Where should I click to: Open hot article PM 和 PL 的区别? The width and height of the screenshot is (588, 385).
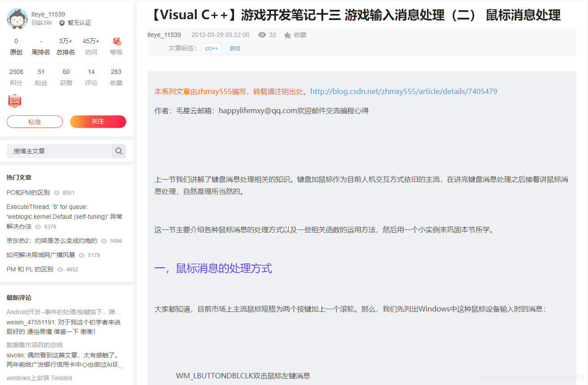coord(30,269)
